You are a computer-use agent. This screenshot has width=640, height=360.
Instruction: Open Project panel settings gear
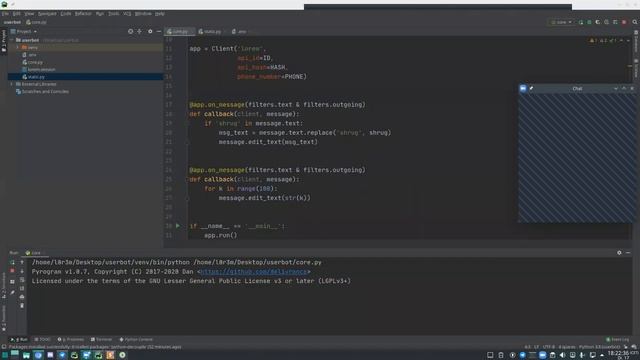coord(150,31)
